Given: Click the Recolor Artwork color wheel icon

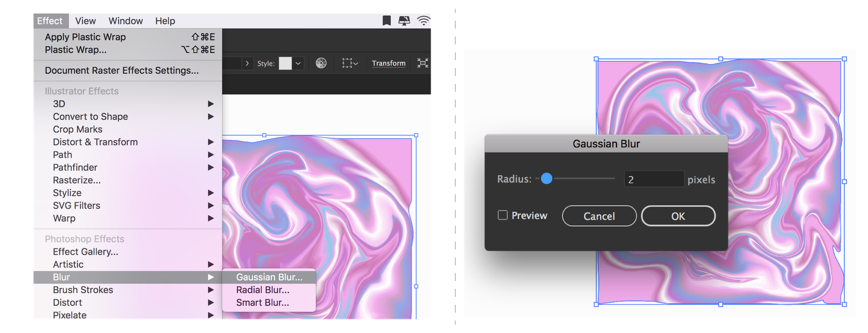Looking at the screenshot, I should coord(321,63).
